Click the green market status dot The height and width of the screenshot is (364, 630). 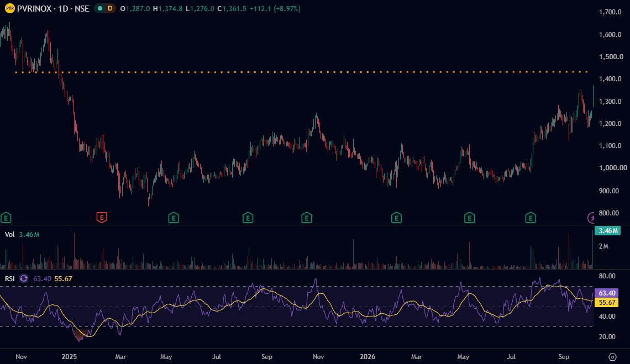(x=100, y=8)
